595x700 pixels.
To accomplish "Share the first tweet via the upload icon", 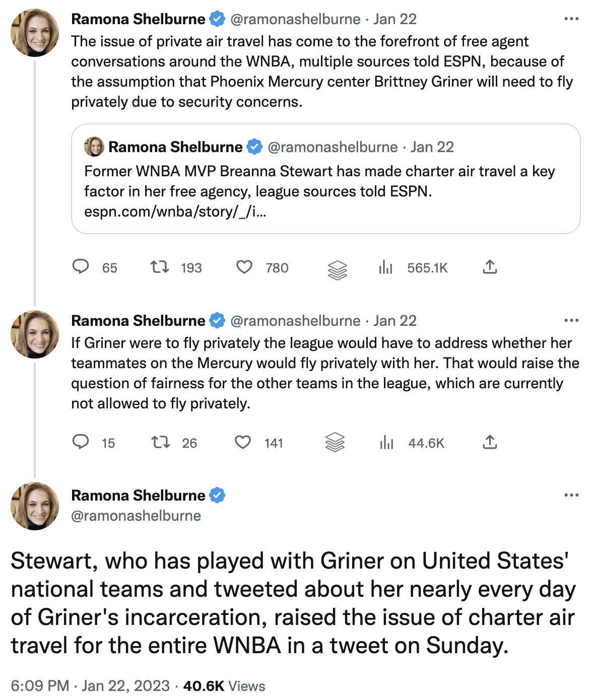I will click(x=490, y=267).
